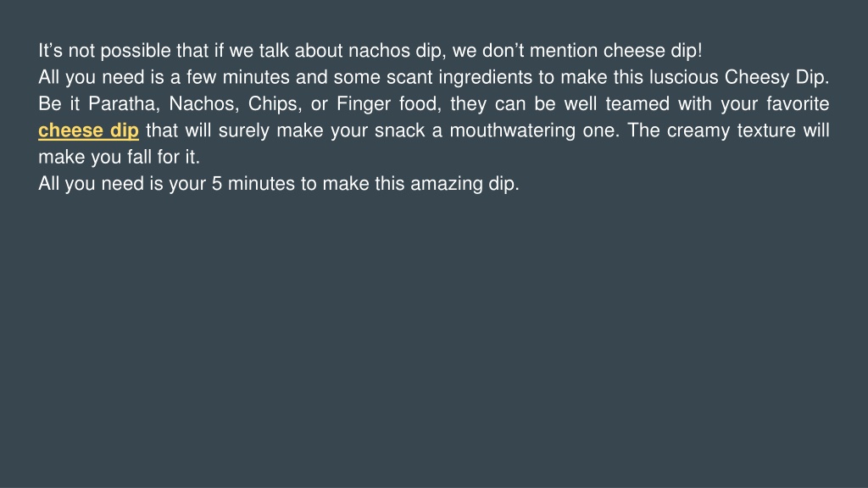Click the word 'luscious' in the second line
This screenshot has height=488, width=868.
pyautogui.click(x=684, y=77)
